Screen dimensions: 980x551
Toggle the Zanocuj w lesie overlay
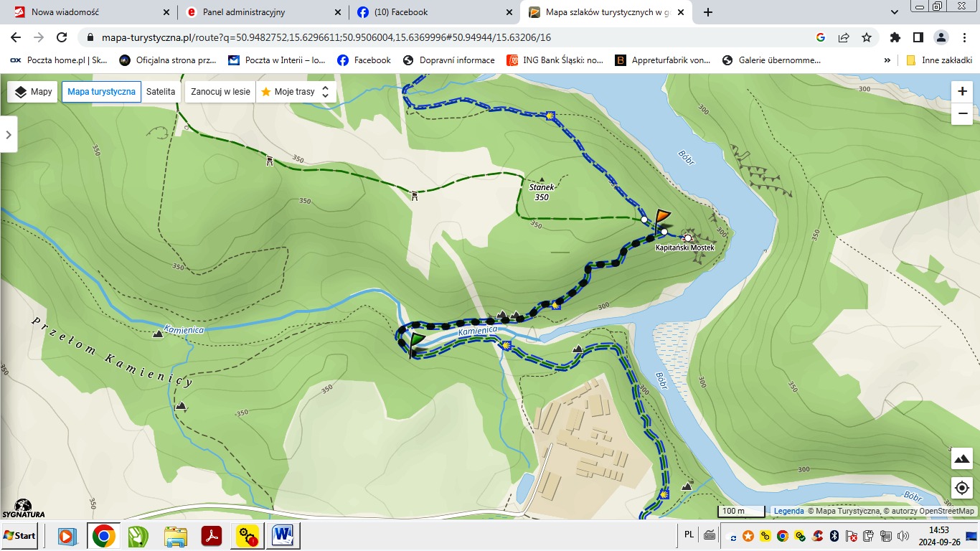(220, 92)
